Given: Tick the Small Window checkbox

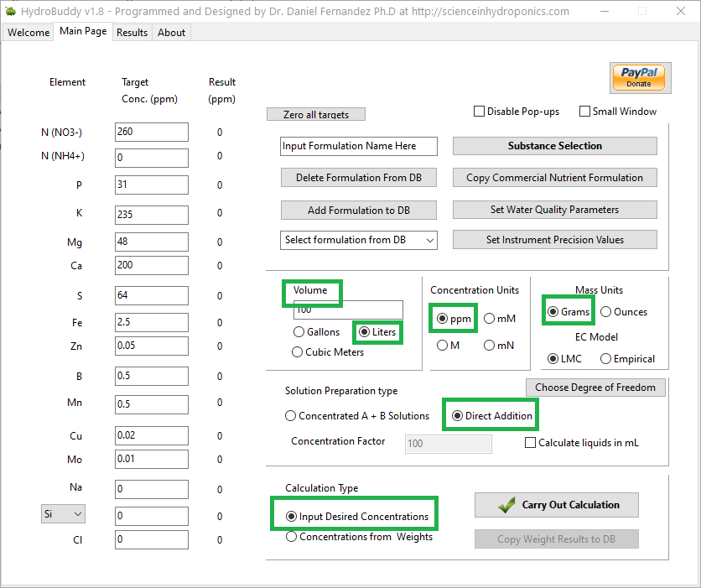Looking at the screenshot, I should pos(584,112).
